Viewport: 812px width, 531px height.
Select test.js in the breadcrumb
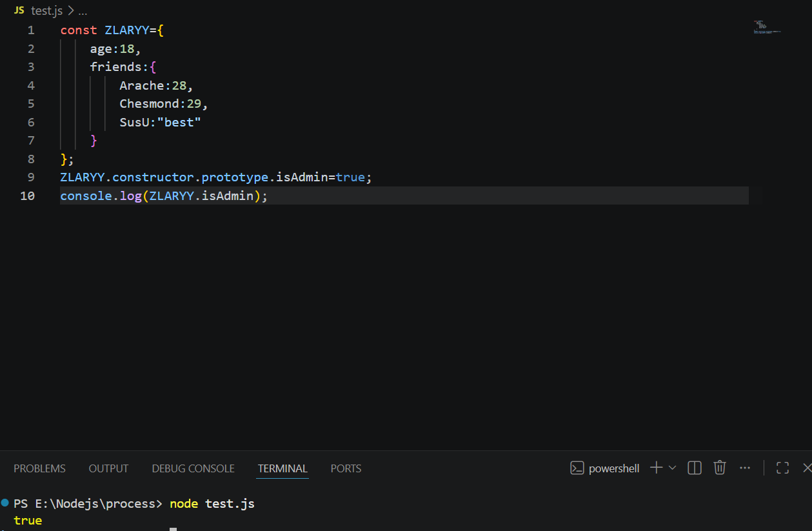46,11
